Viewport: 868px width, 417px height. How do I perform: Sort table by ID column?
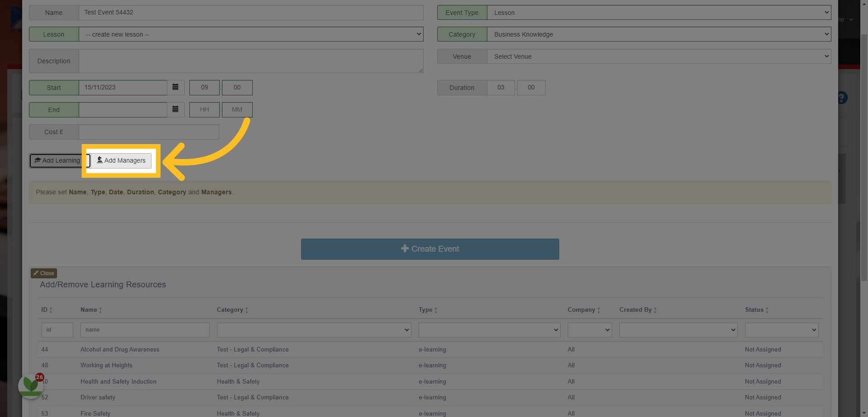point(47,310)
